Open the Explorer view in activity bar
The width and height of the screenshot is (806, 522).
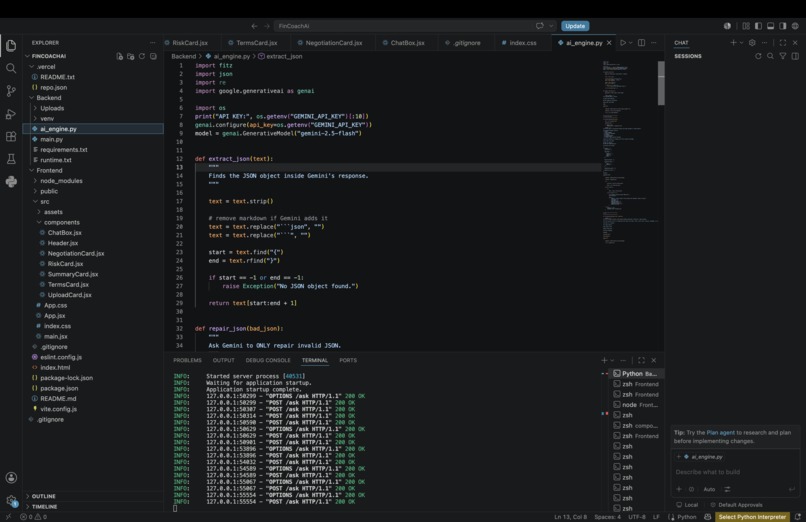tap(11, 46)
